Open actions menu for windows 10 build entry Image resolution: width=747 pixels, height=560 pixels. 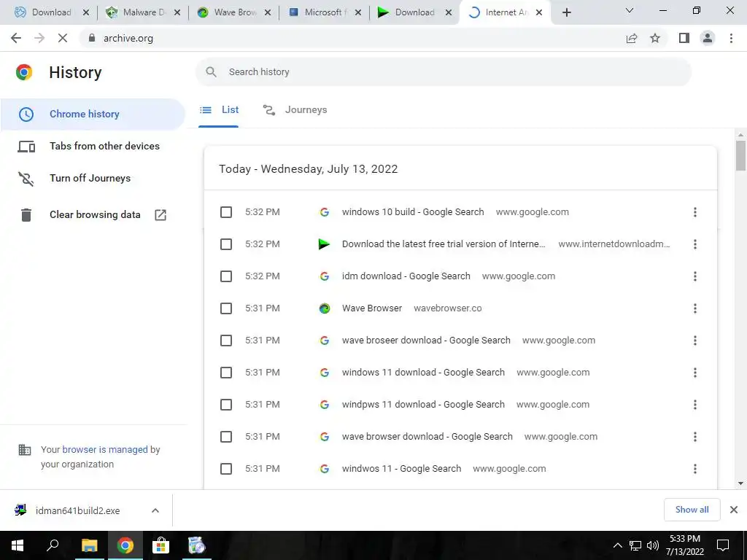[695, 212]
